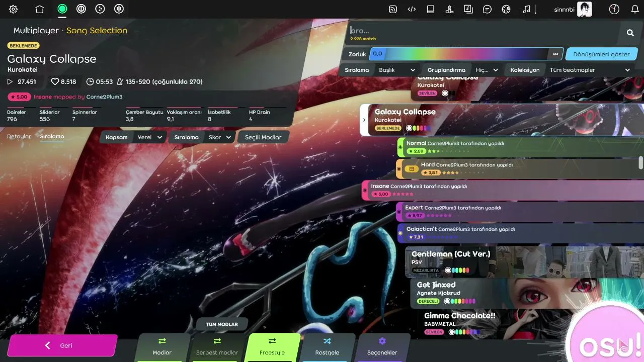This screenshot has height=362, width=644.
Task: Select the Insane difficulty of Galaxy Collapse
Action: coord(503,191)
